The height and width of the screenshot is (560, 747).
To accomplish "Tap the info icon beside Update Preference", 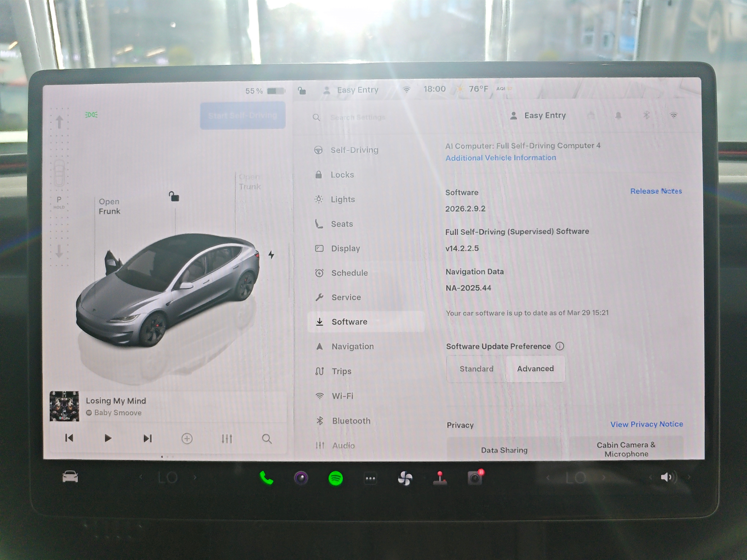I will pos(560,346).
